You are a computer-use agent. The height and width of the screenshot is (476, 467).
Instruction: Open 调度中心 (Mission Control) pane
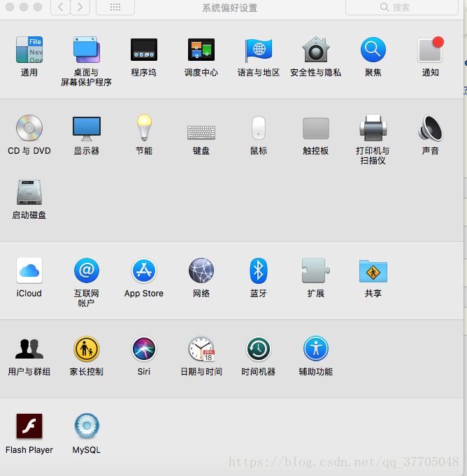click(201, 50)
